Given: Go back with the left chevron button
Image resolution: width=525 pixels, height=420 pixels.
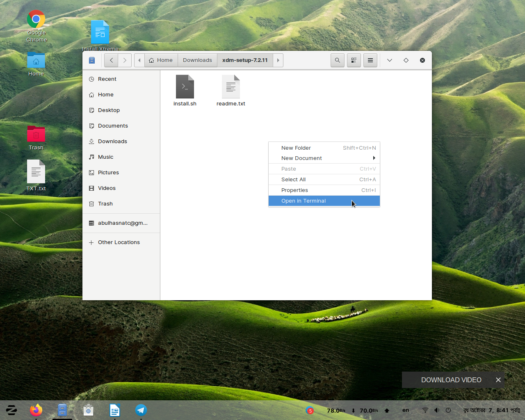Looking at the screenshot, I should point(111,60).
